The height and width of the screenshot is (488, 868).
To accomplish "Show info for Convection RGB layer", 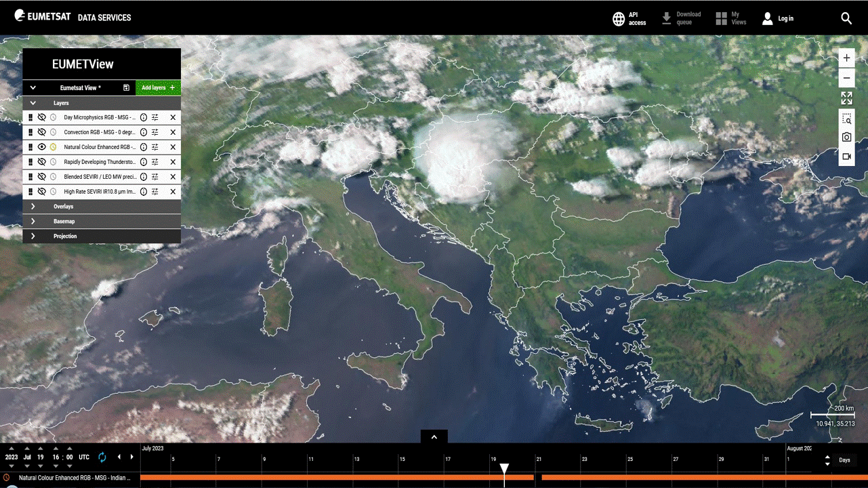I will 144,132.
